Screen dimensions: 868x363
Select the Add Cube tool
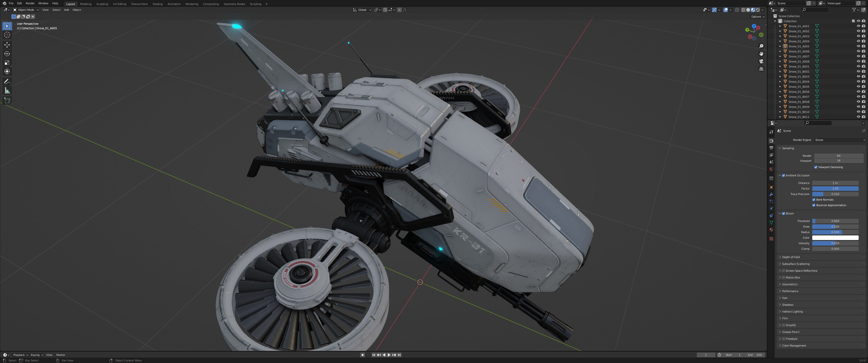(x=7, y=100)
